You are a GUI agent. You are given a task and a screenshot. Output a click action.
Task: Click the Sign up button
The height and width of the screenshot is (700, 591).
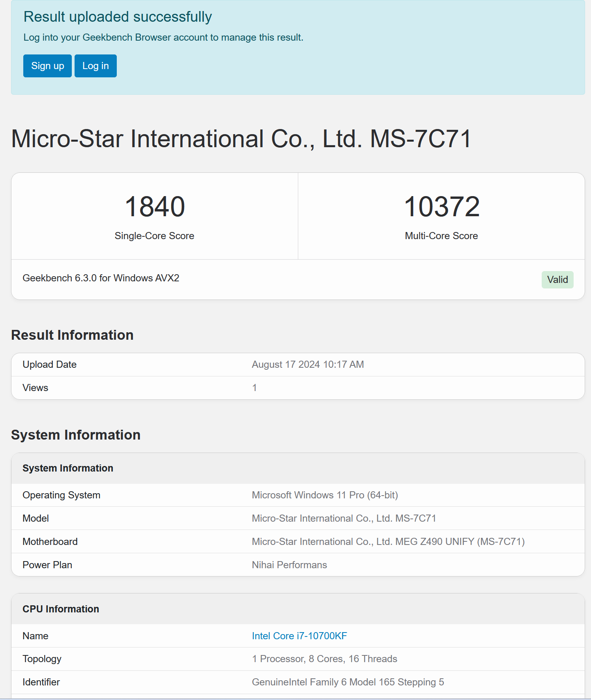point(47,66)
